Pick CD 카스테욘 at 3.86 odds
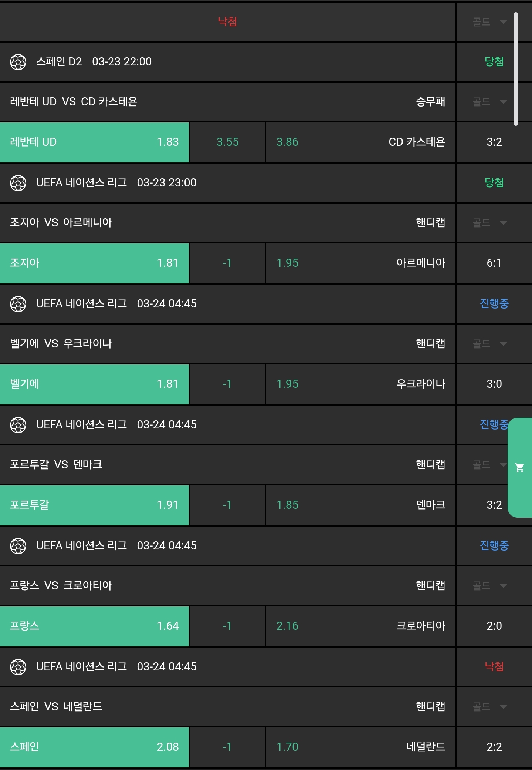This screenshot has width=532, height=770. tap(360, 142)
